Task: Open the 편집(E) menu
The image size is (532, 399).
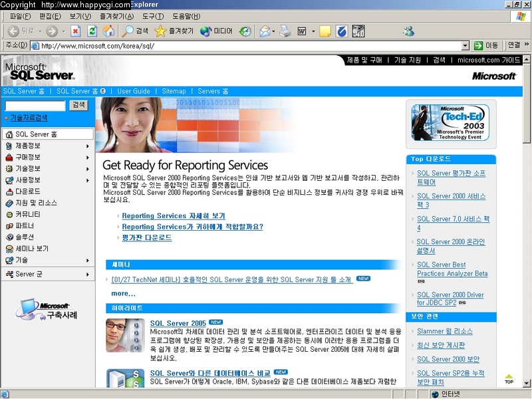Action: pyautogui.click(x=51, y=16)
